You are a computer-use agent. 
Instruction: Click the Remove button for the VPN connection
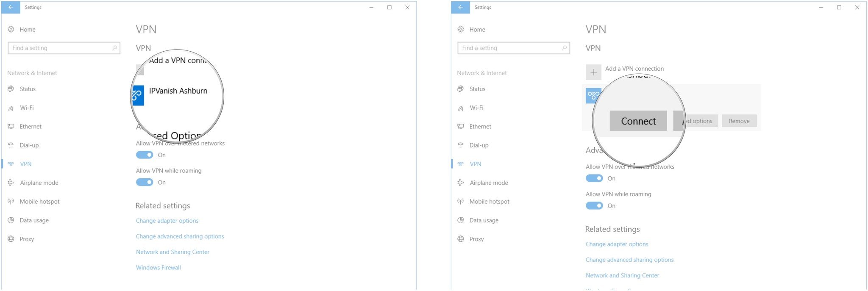[739, 121]
